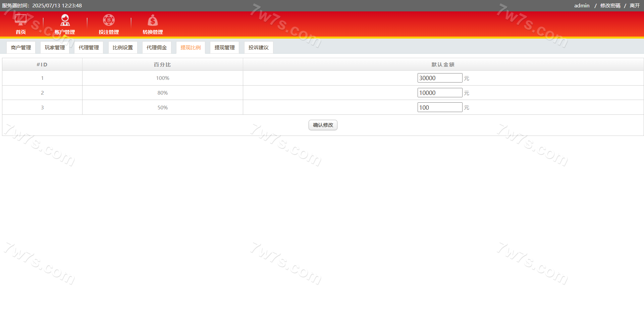Click the 默认金额 column header
Image resolution: width=644 pixels, height=310 pixels.
coord(443,65)
